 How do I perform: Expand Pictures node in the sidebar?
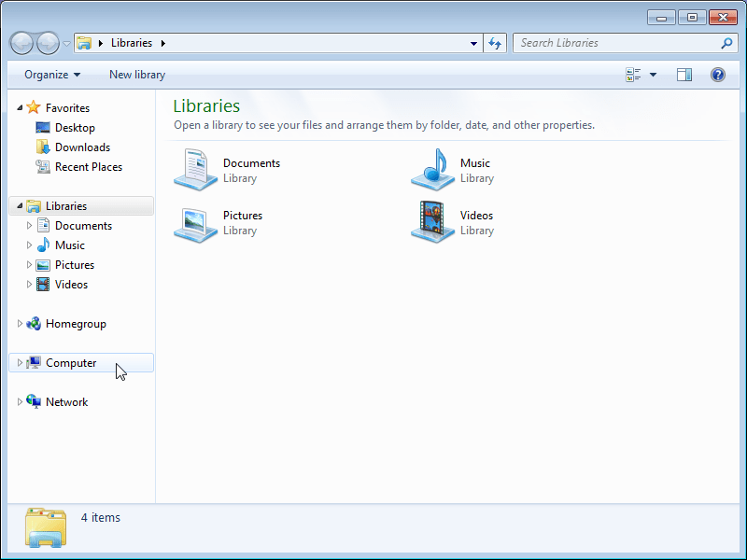coord(29,264)
